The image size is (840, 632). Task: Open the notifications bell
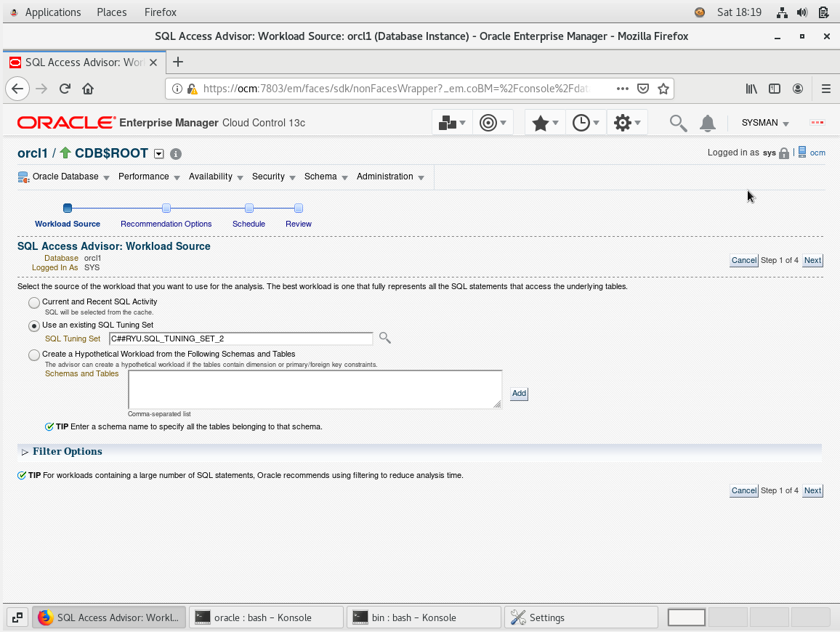pyautogui.click(x=708, y=123)
